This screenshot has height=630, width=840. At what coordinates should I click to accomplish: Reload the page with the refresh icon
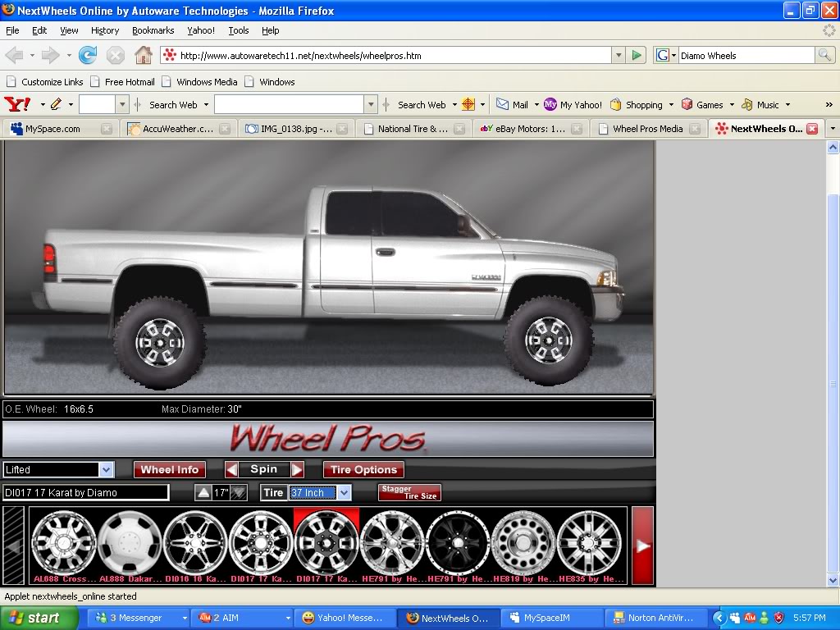[88, 55]
